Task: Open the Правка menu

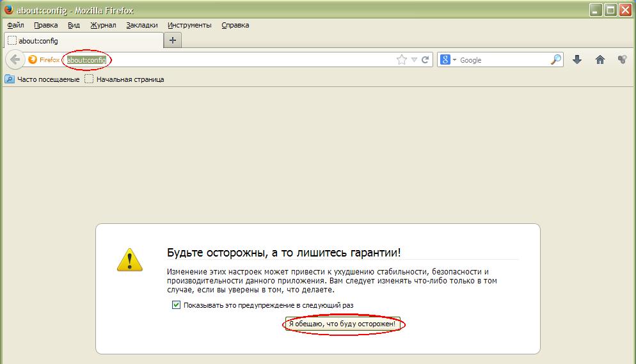Action: [46, 25]
